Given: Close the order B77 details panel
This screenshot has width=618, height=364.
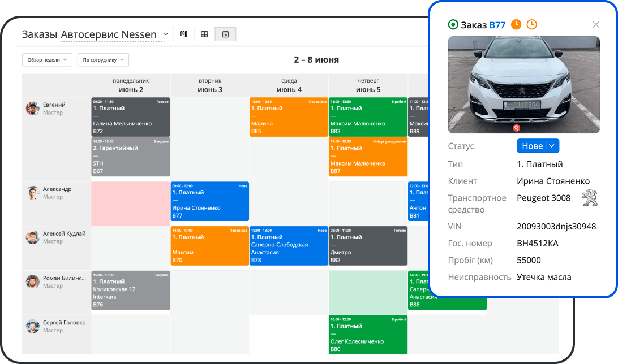Looking at the screenshot, I should pyautogui.click(x=595, y=24).
